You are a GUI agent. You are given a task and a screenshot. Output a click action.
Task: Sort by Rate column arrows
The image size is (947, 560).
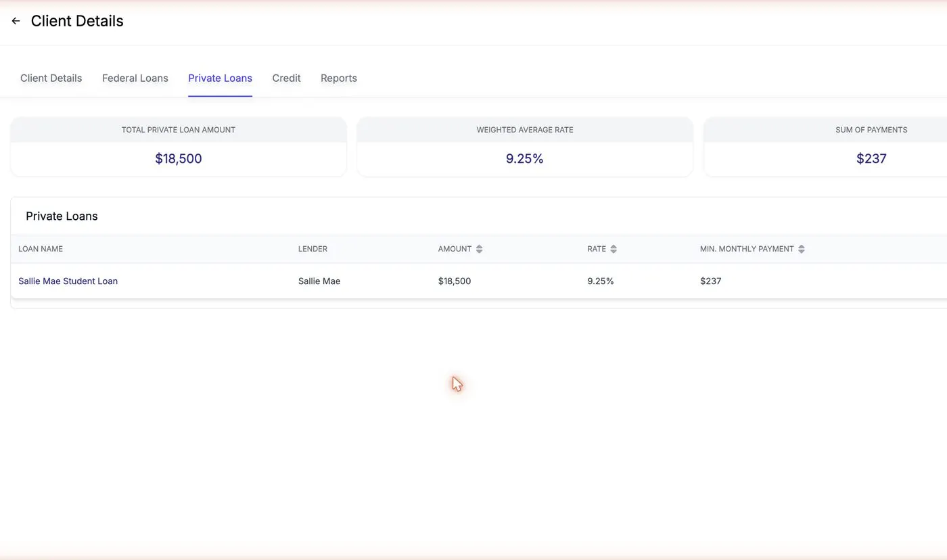tap(614, 249)
